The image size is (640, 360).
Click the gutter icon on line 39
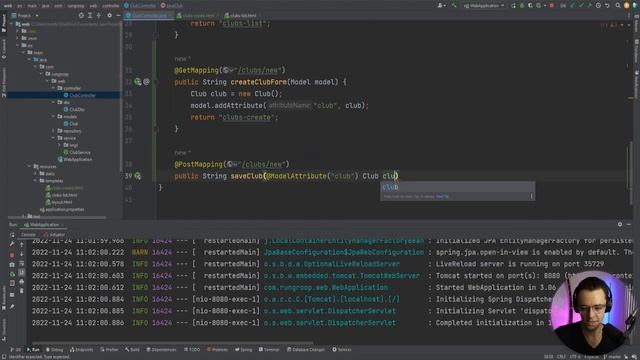[138, 176]
